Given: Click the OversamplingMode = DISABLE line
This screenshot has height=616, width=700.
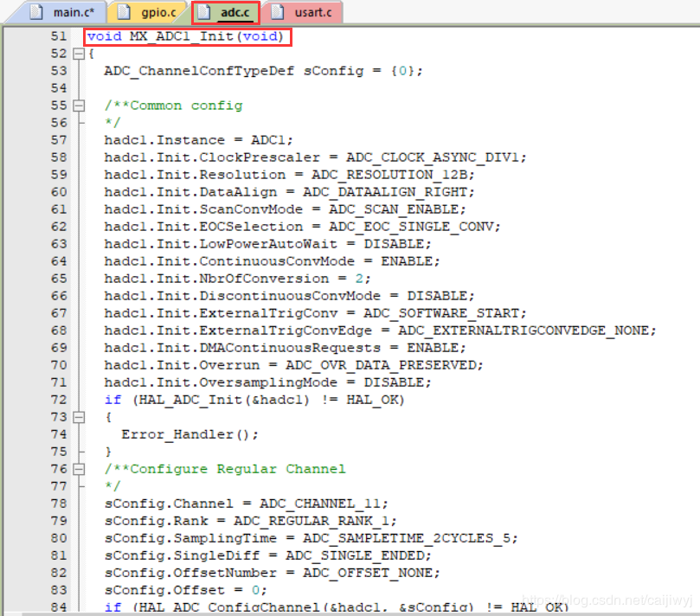Looking at the screenshot, I should click(x=268, y=382).
